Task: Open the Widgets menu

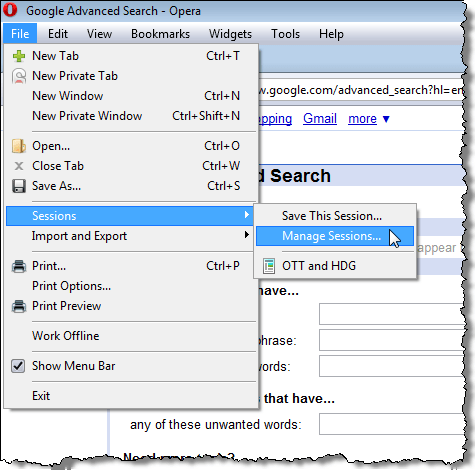Action: (x=230, y=34)
